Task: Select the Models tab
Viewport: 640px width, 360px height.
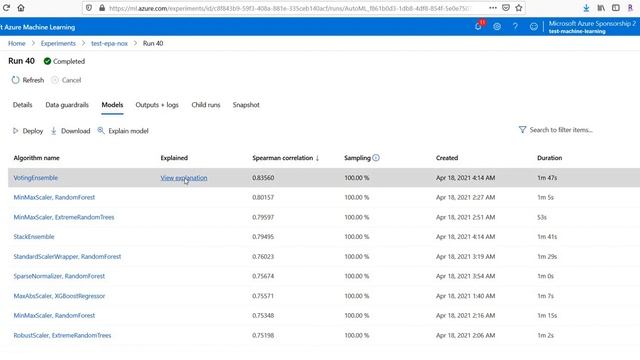Action: [x=112, y=105]
